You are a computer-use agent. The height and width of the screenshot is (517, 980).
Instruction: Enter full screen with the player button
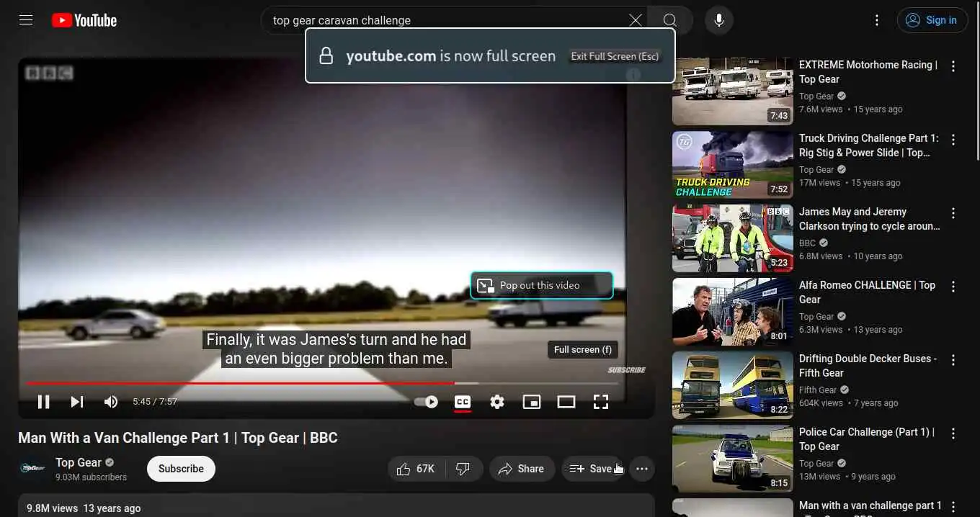tap(601, 402)
